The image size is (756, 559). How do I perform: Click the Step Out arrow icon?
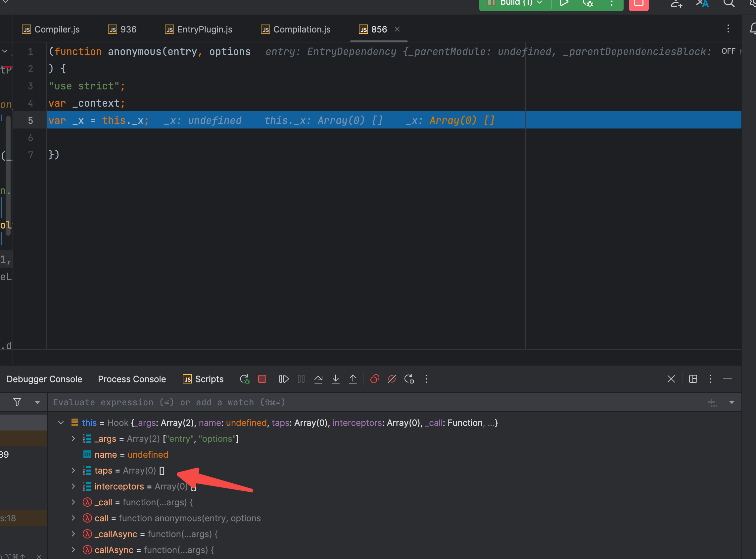click(353, 379)
